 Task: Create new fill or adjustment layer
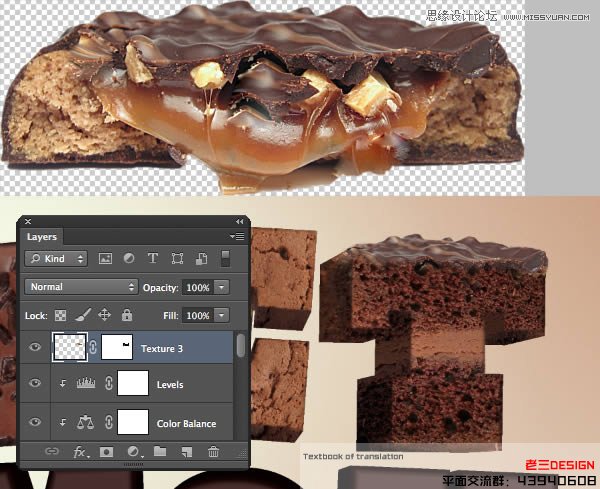(134, 452)
